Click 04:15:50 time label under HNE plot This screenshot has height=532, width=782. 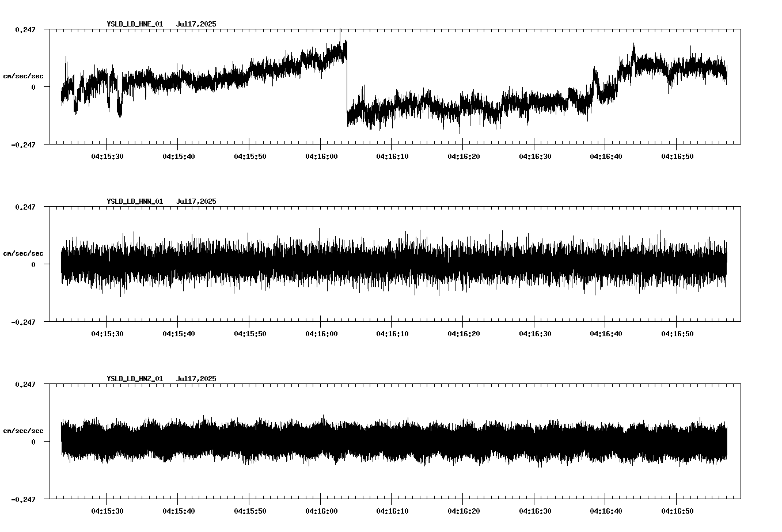249,157
